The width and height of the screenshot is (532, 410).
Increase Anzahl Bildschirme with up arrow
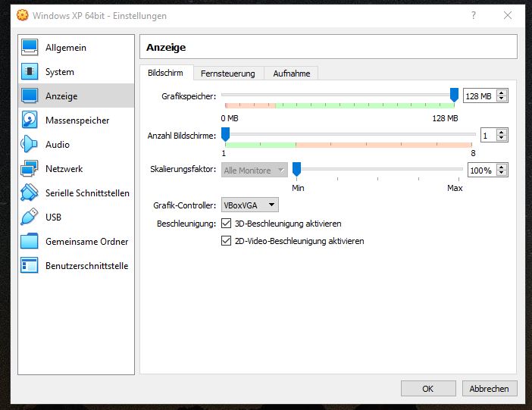point(502,132)
